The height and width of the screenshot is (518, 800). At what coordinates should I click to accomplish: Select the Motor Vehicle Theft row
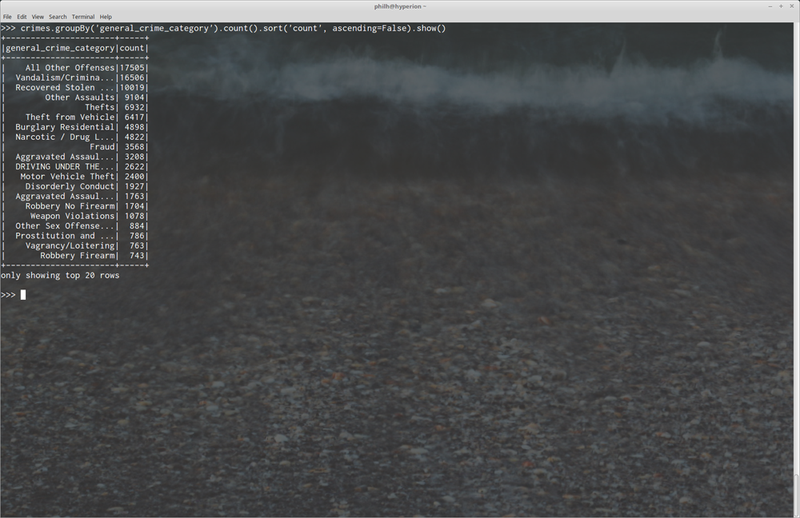click(75, 177)
